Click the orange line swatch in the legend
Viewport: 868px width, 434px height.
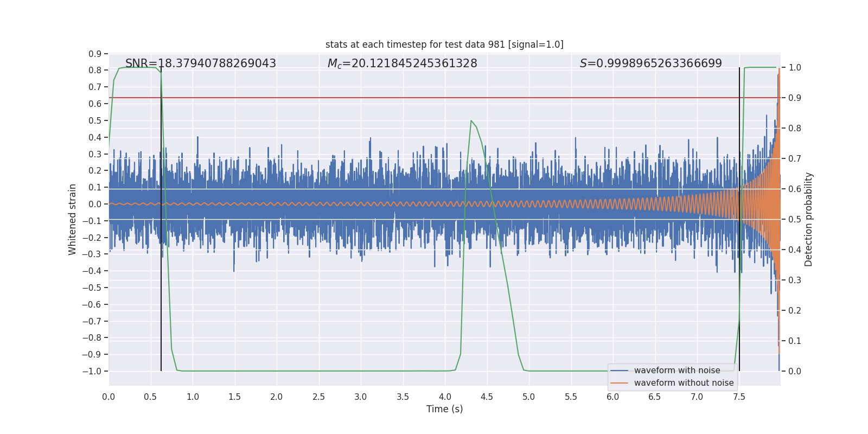(x=619, y=383)
